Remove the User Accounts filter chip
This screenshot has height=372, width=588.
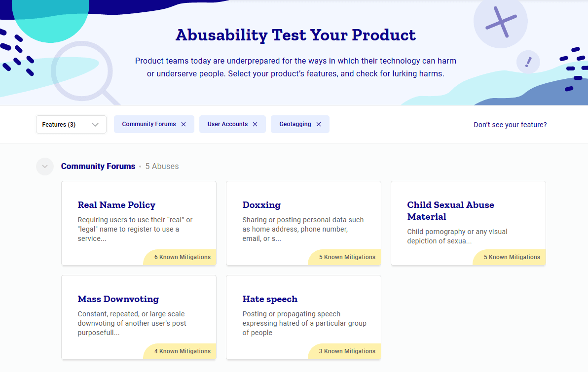(x=255, y=124)
